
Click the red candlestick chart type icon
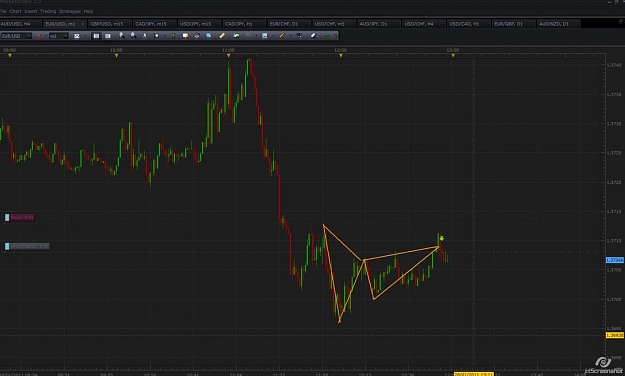[39, 36]
